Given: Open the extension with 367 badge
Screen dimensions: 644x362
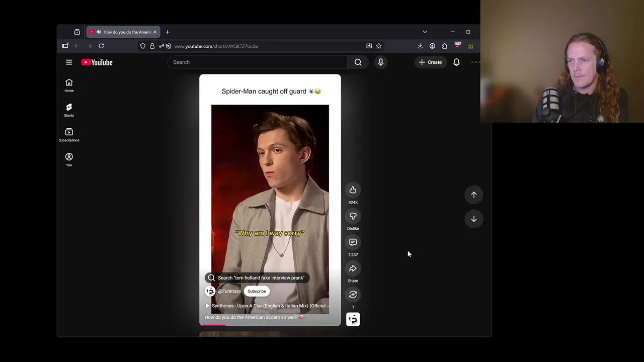Looking at the screenshot, I should pos(457,46).
